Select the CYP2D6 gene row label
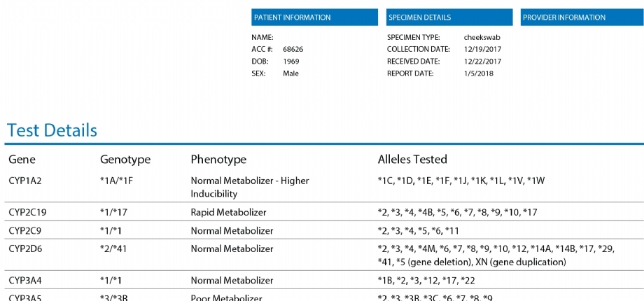 (25, 248)
